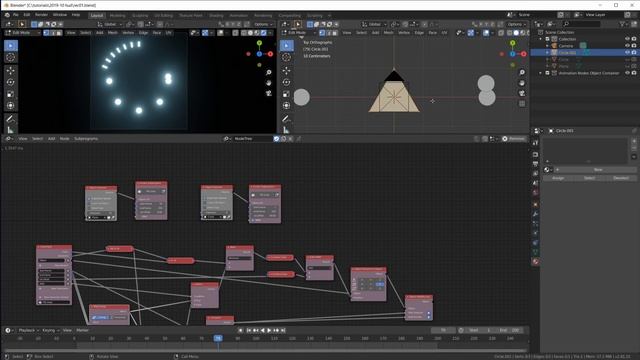The image size is (640, 360).
Task: Jump to the timeline end frame
Action: pyautogui.click(x=283, y=330)
